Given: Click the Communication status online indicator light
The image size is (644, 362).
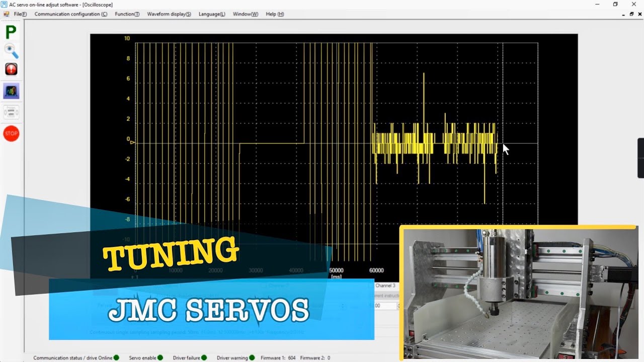Looking at the screenshot, I should (x=116, y=357).
